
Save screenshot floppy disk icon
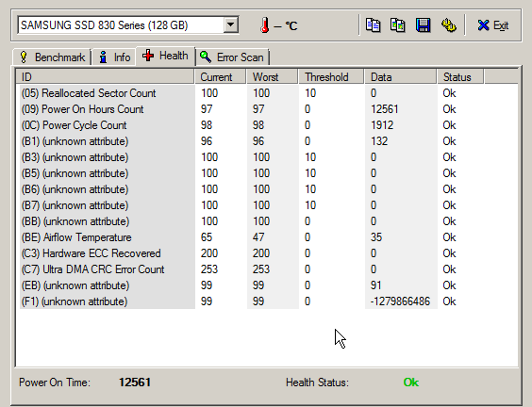[x=423, y=25]
